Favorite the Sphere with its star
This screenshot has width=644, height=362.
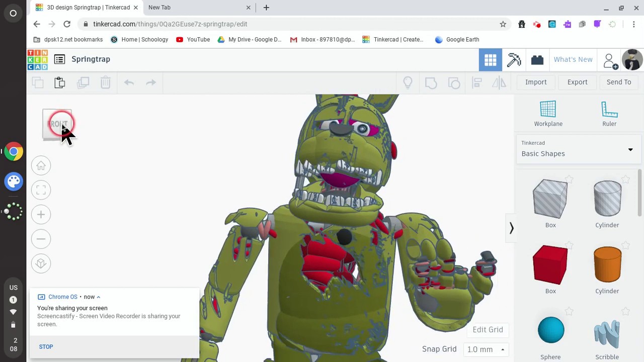(x=569, y=312)
